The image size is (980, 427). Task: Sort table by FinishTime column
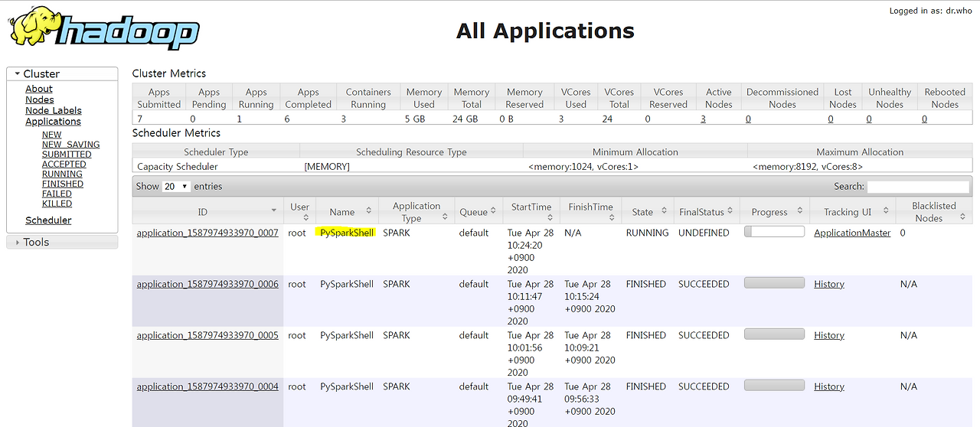(590, 212)
